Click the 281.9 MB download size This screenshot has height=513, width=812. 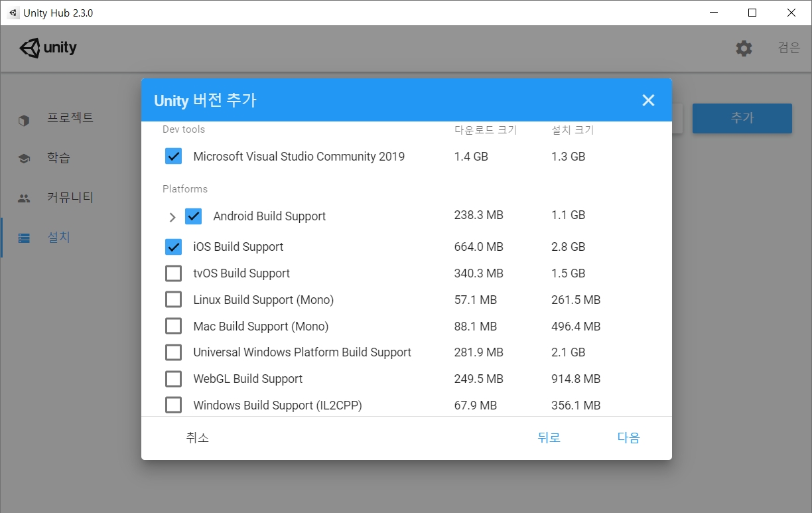click(x=479, y=352)
